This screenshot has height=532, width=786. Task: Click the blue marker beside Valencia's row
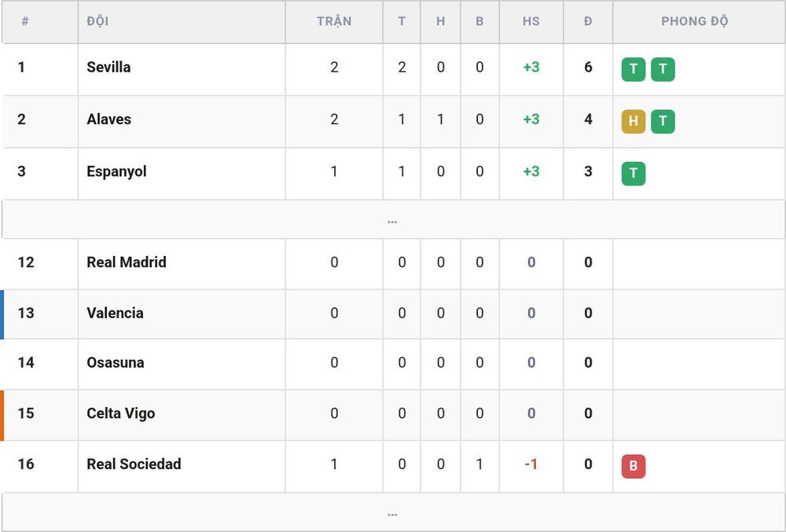2,314
